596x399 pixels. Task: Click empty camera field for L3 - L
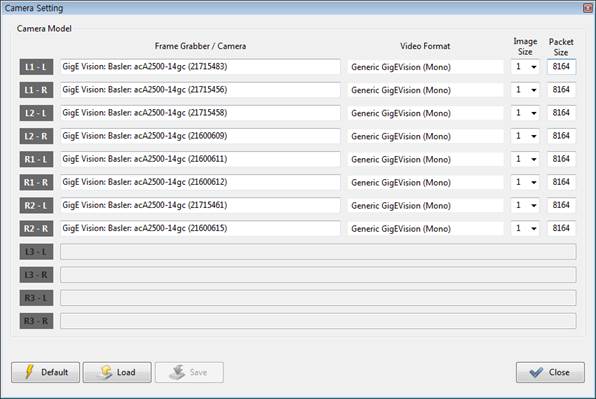click(x=318, y=252)
